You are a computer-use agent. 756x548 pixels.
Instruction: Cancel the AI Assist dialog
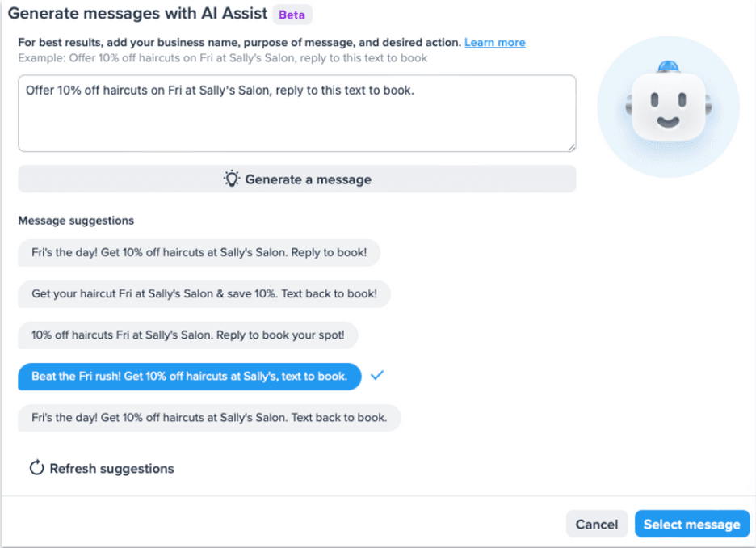[x=596, y=525]
